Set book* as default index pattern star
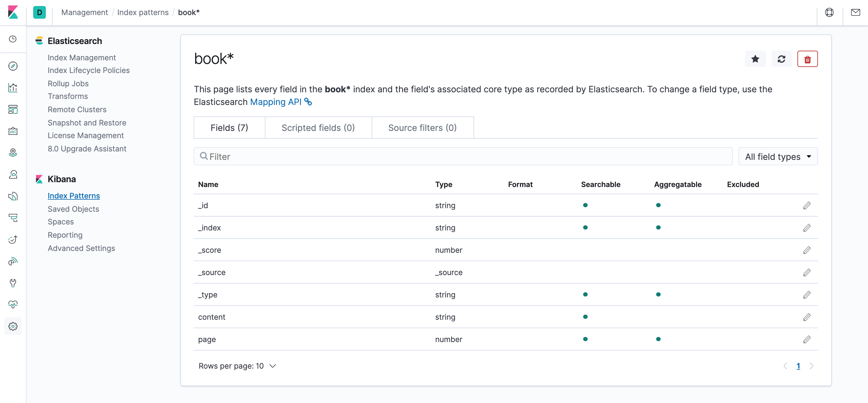The height and width of the screenshot is (403, 868). click(755, 59)
